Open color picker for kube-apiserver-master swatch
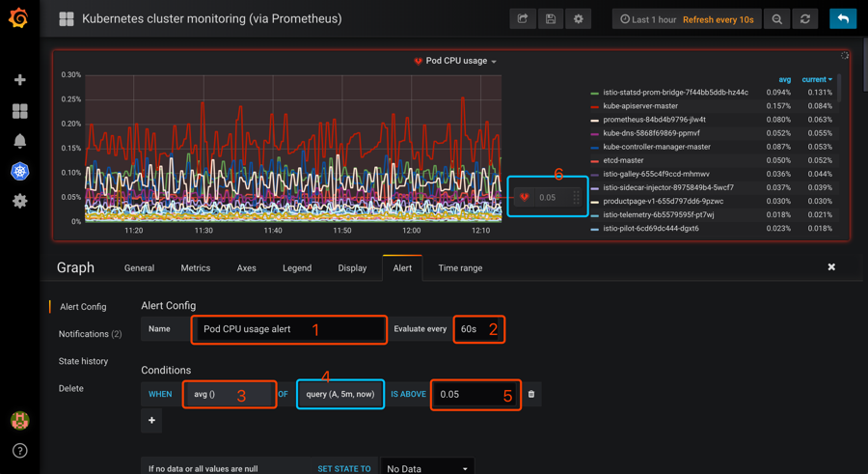The image size is (868, 474). pyautogui.click(x=594, y=106)
